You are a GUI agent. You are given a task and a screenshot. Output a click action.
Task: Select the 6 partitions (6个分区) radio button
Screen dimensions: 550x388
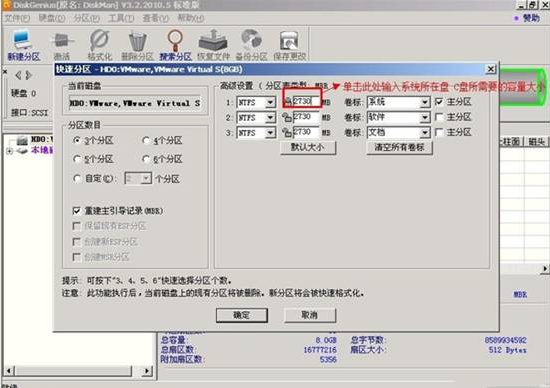pyautogui.click(x=146, y=159)
